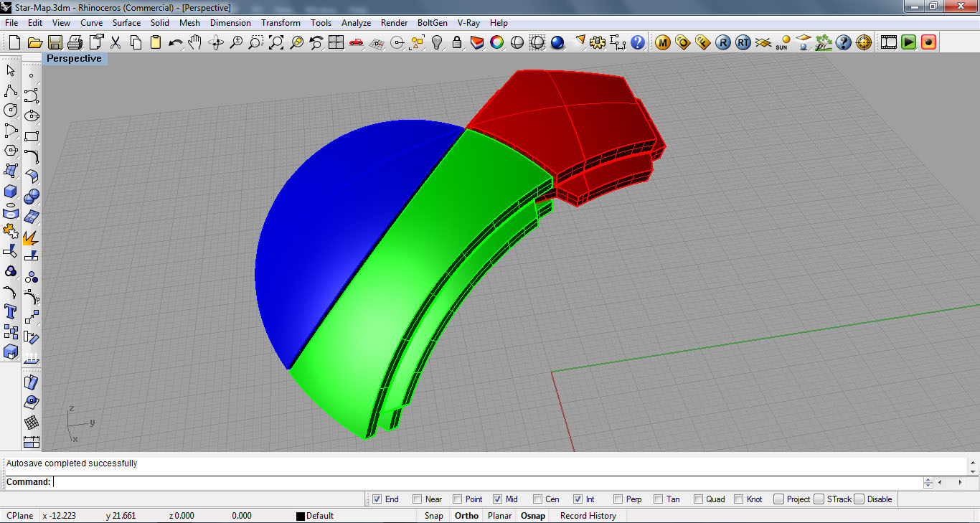
Task: Open the V-Ray Sun light tool
Action: click(x=783, y=43)
